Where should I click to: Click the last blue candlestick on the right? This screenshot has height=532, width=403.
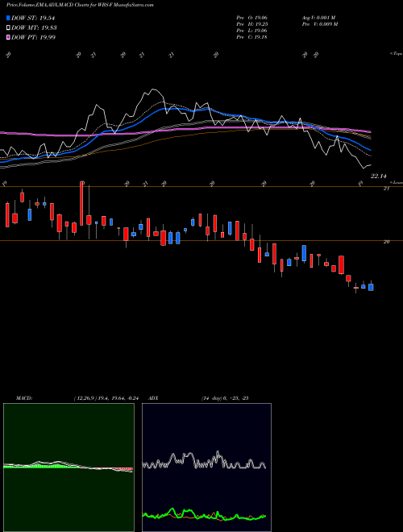tap(371, 287)
